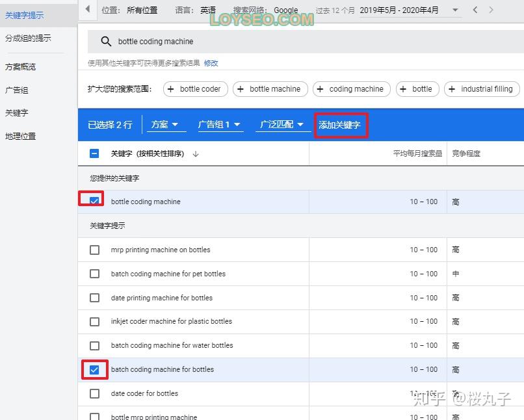Sort by 关键字 (按相关性排序) header
This screenshot has width=524, height=420.
[148, 153]
